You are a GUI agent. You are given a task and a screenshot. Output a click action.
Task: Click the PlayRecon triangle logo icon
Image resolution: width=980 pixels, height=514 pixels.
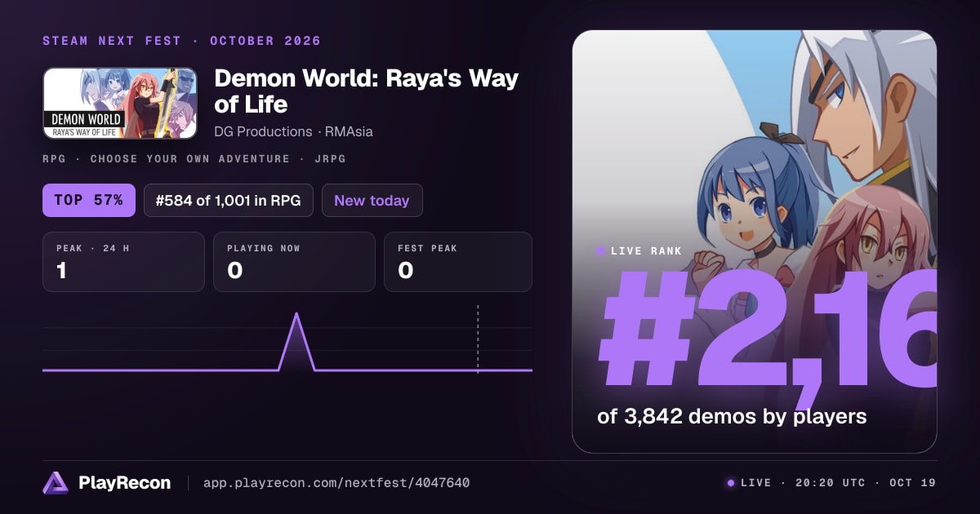point(56,483)
